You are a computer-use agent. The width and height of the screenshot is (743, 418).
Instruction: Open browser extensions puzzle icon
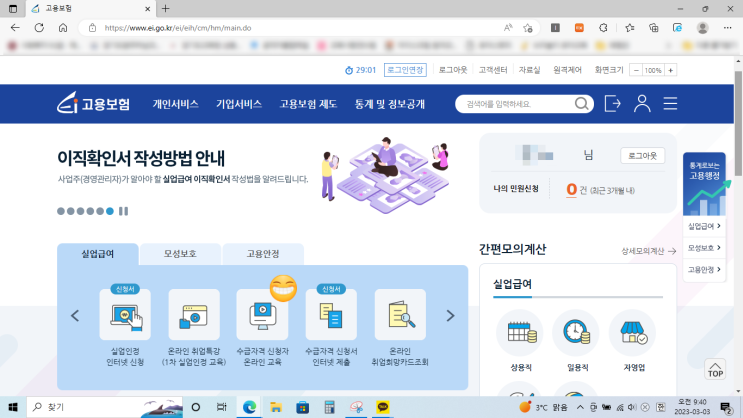(x=603, y=28)
